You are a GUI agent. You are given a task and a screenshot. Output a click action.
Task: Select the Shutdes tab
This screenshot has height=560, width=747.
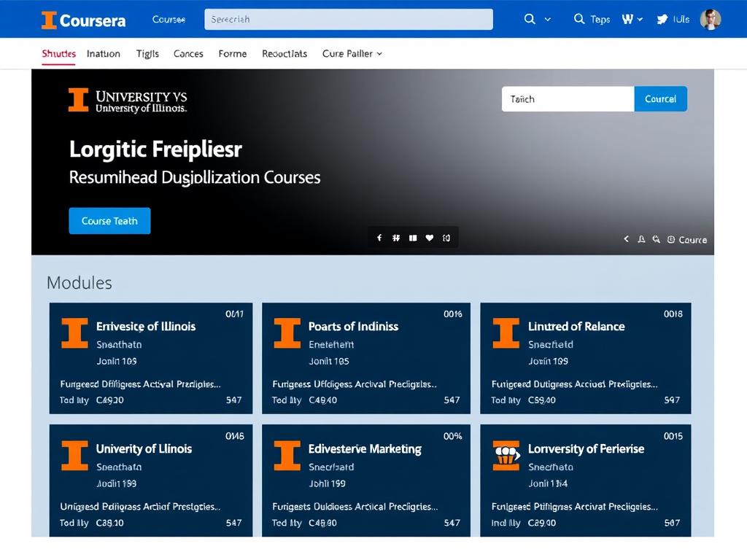pos(58,54)
